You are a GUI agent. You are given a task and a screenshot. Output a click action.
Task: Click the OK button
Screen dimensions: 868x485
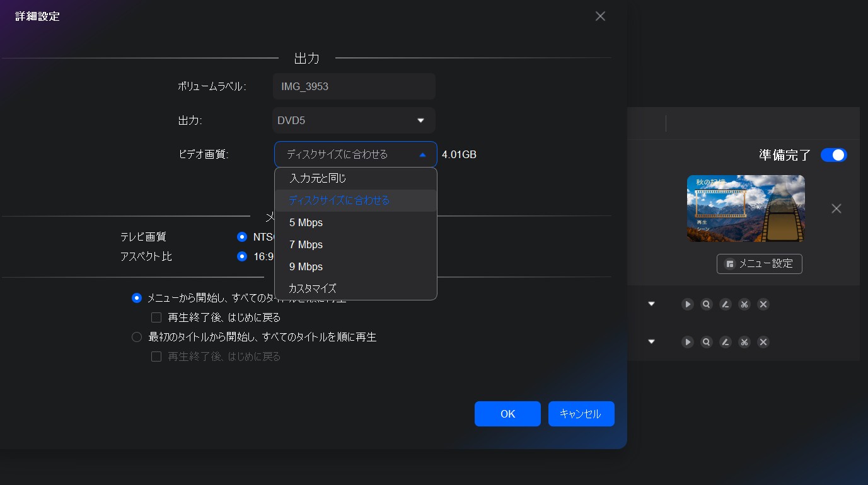pyautogui.click(x=507, y=414)
